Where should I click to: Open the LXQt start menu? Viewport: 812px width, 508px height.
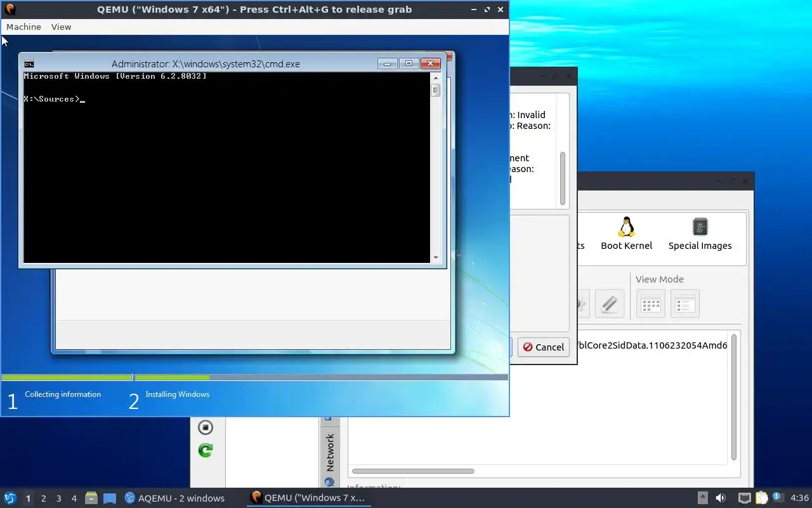[10, 498]
